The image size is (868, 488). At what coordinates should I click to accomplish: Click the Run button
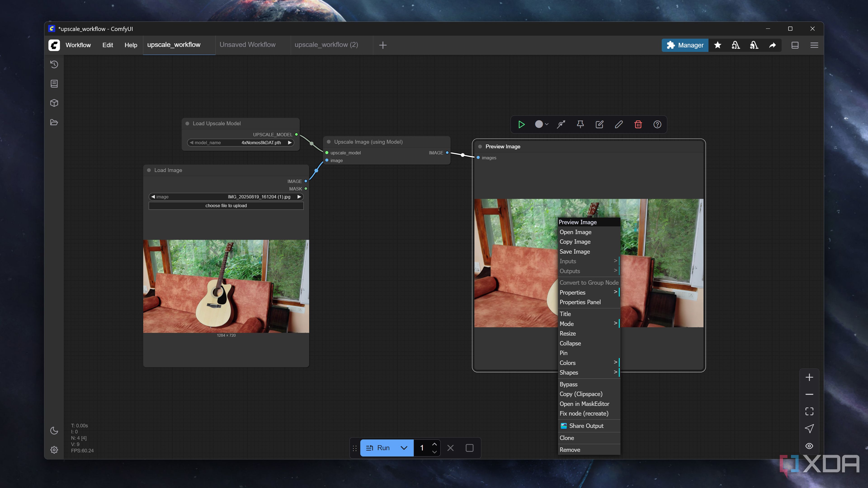[x=378, y=448]
